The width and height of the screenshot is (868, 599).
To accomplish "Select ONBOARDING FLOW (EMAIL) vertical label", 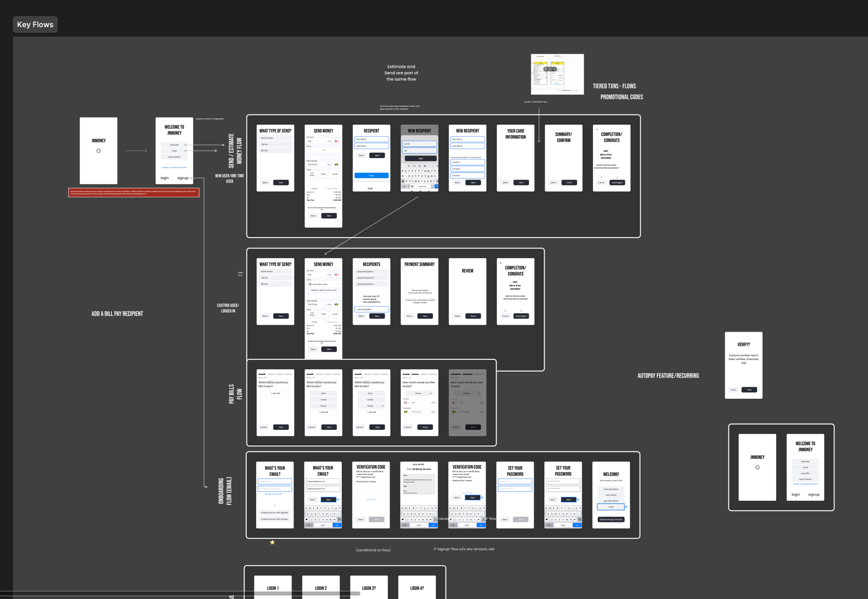I will [225, 490].
